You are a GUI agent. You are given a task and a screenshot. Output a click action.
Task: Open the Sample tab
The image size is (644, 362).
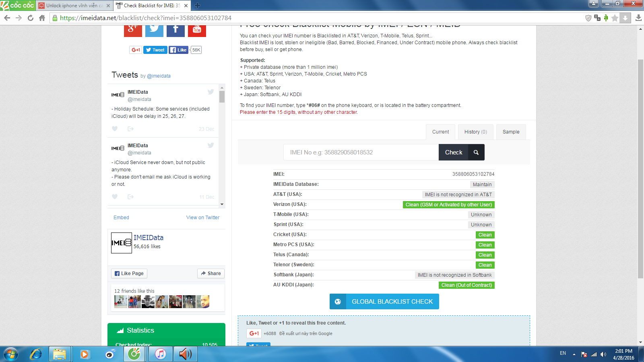click(x=511, y=132)
